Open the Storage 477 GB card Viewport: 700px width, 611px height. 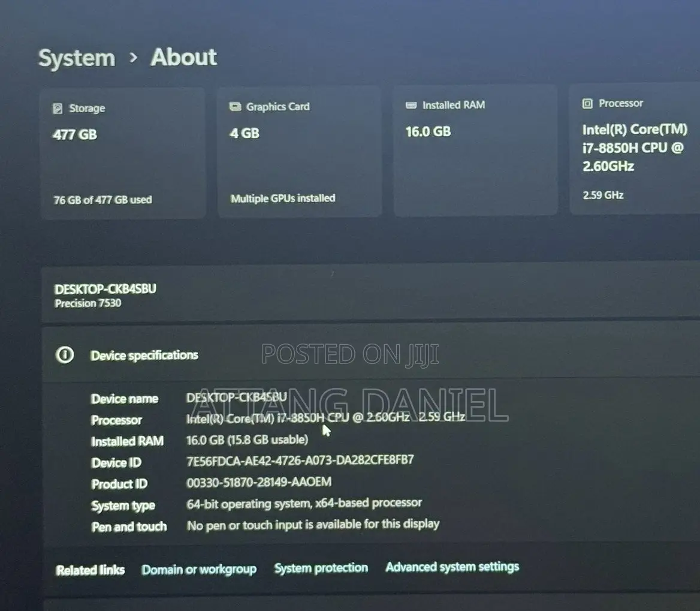[123, 153]
